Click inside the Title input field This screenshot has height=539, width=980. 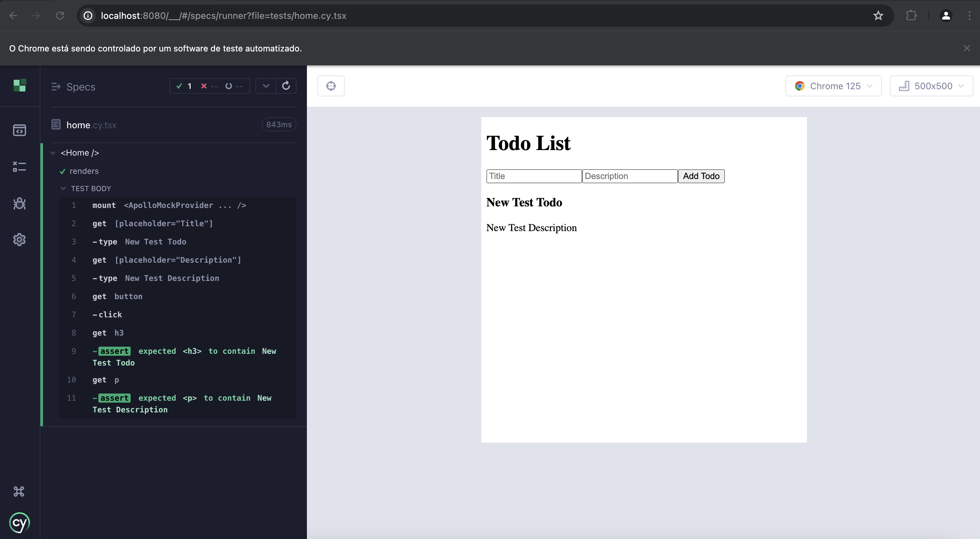534,176
